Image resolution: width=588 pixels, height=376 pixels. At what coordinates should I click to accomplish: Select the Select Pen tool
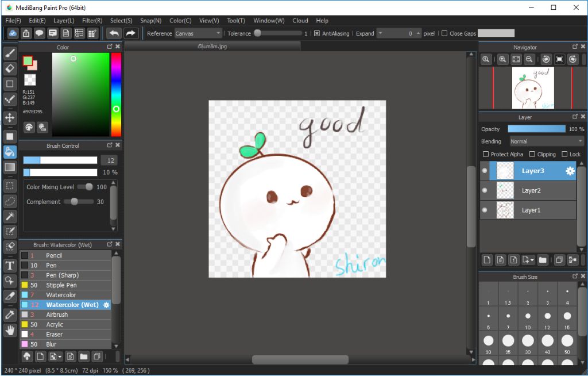(10, 232)
